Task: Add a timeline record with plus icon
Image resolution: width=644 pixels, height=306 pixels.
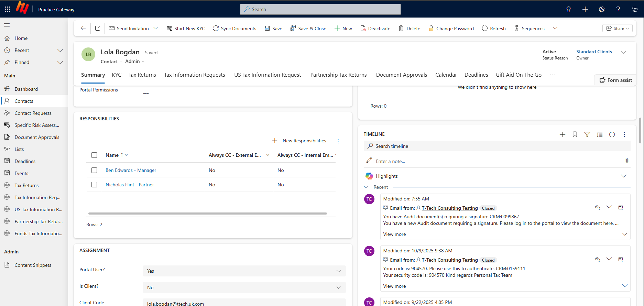Action: coord(563,134)
